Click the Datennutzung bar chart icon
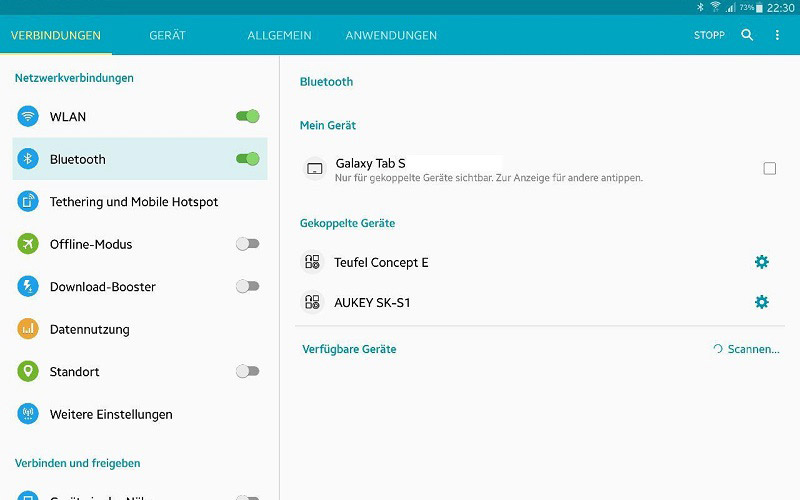800x500 pixels. 28,329
